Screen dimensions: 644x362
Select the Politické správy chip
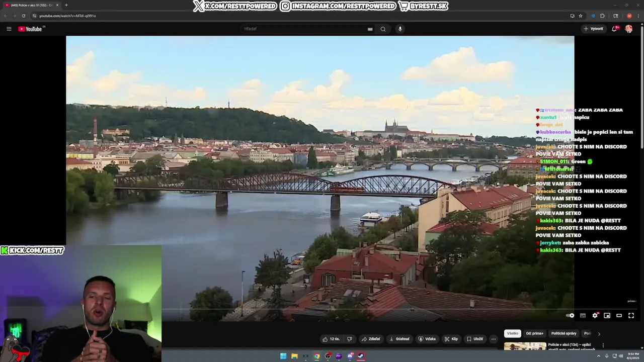click(x=563, y=333)
